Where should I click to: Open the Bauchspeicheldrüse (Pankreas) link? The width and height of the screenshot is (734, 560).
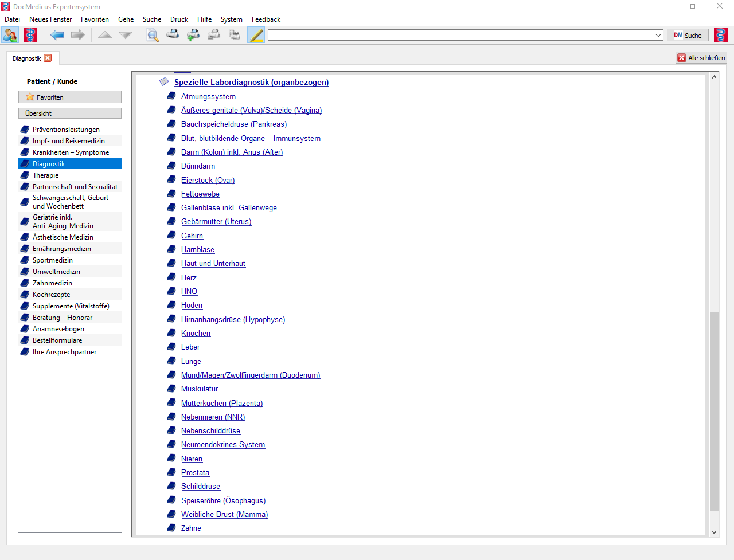click(234, 124)
